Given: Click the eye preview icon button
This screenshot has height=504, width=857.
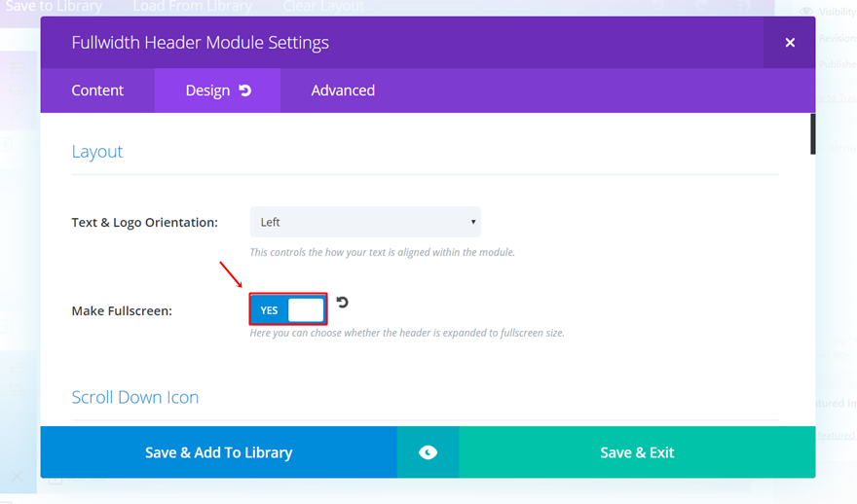Looking at the screenshot, I should [x=428, y=452].
